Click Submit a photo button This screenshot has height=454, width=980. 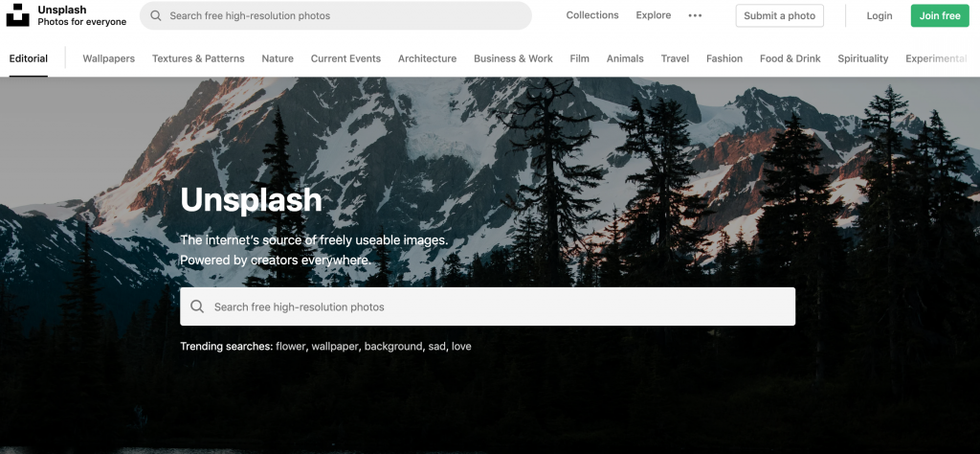pyautogui.click(x=779, y=15)
